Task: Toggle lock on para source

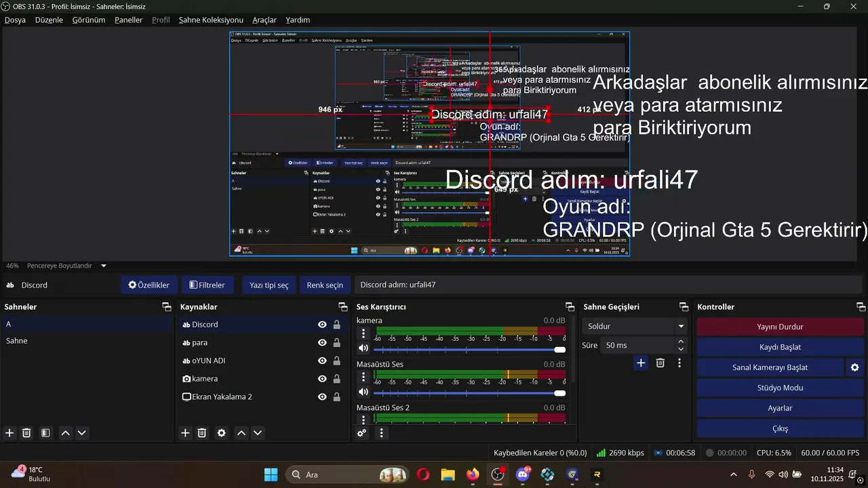Action: click(337, 343)
